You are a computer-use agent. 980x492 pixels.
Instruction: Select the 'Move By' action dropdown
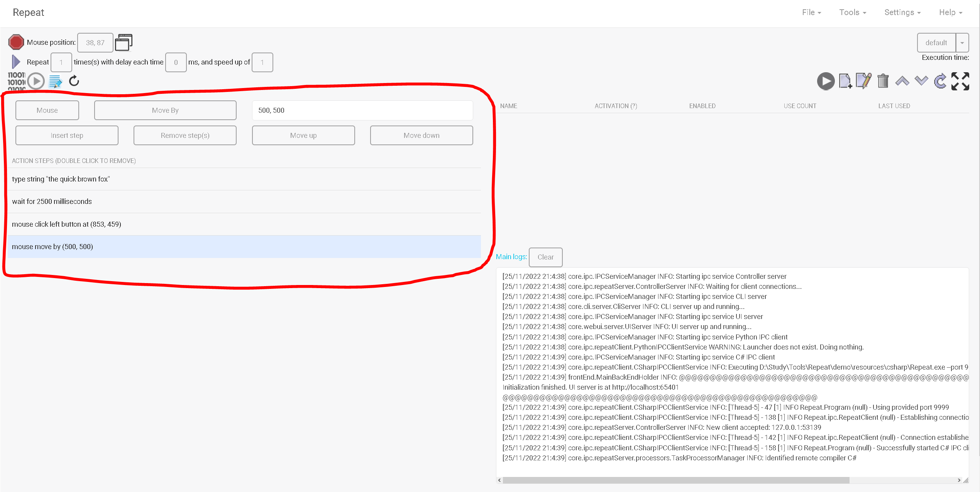tap(166, 110)
